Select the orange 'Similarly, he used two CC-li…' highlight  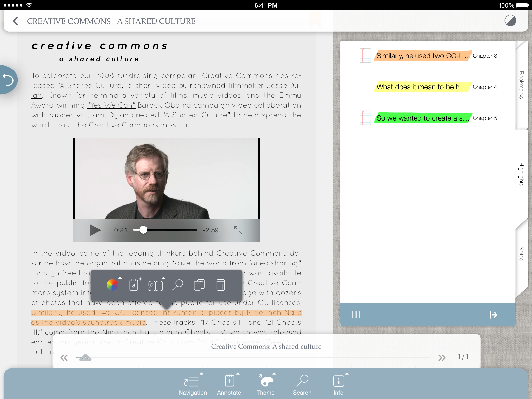pyautogui.click(x=423, y=56)
